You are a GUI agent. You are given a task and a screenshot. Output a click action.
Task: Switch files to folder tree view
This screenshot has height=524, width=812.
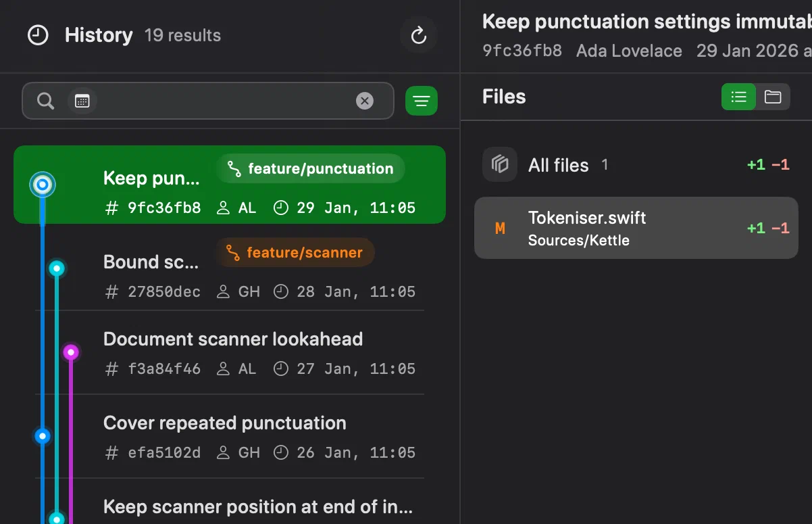click(773, 97)
